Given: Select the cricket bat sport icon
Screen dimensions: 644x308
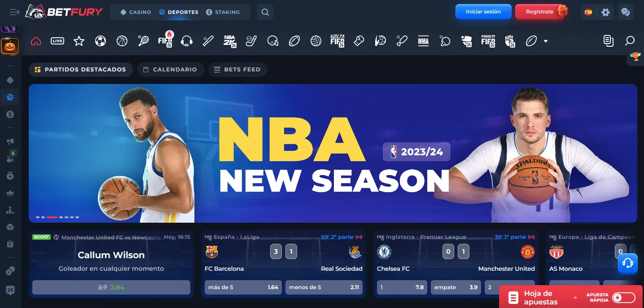Looking at the screenshot, I should click(402, 41).
